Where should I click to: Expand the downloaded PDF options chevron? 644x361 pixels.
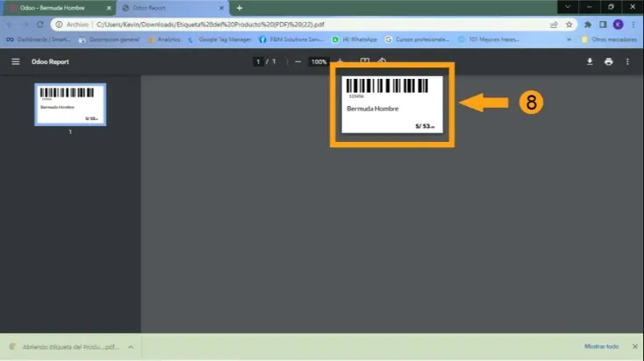point(130,347)
